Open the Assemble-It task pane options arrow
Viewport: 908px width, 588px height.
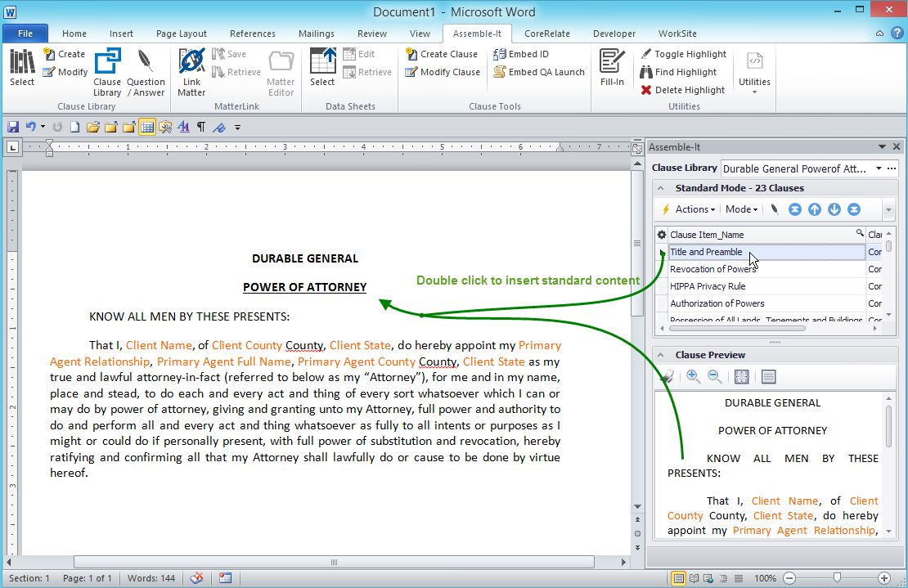tap(882, 147)
